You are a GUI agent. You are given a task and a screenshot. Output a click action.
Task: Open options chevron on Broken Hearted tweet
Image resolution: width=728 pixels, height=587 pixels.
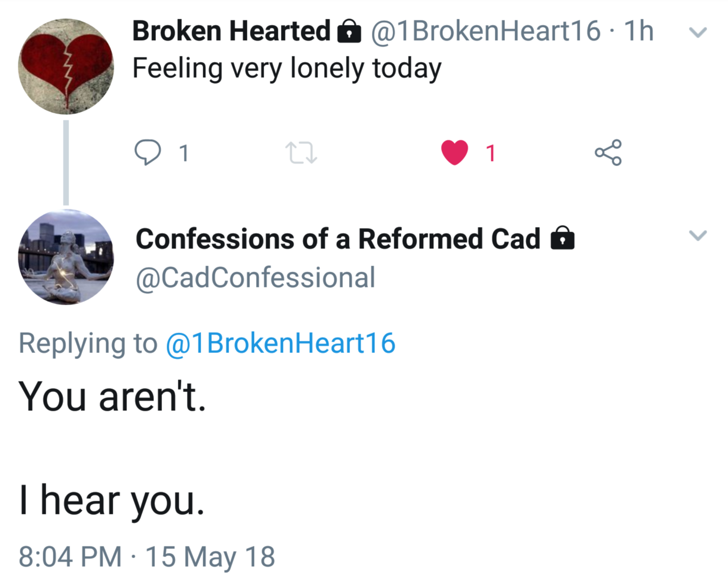pos(698,32)
